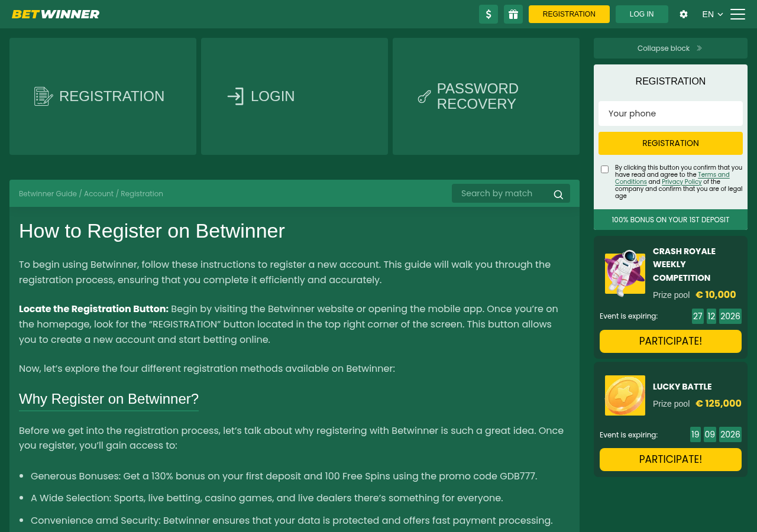
Task: Open the Crash Royale astronaut thumbnail
Action: [x=625, y=273]
